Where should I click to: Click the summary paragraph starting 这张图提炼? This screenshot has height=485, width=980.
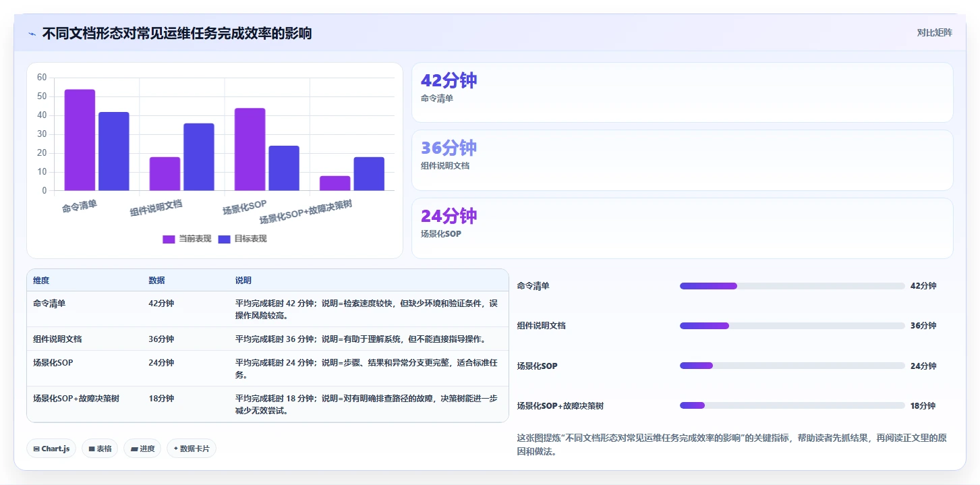[x=732, y=445]
